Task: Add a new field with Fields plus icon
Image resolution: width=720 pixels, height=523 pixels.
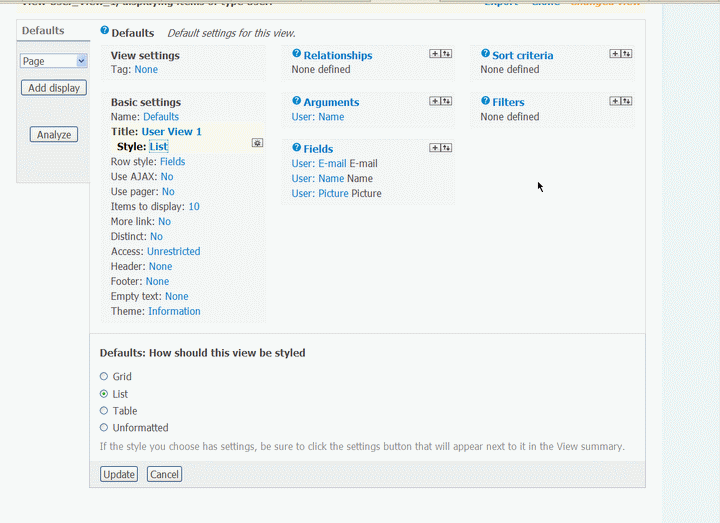Action: [x=434, y=148]
